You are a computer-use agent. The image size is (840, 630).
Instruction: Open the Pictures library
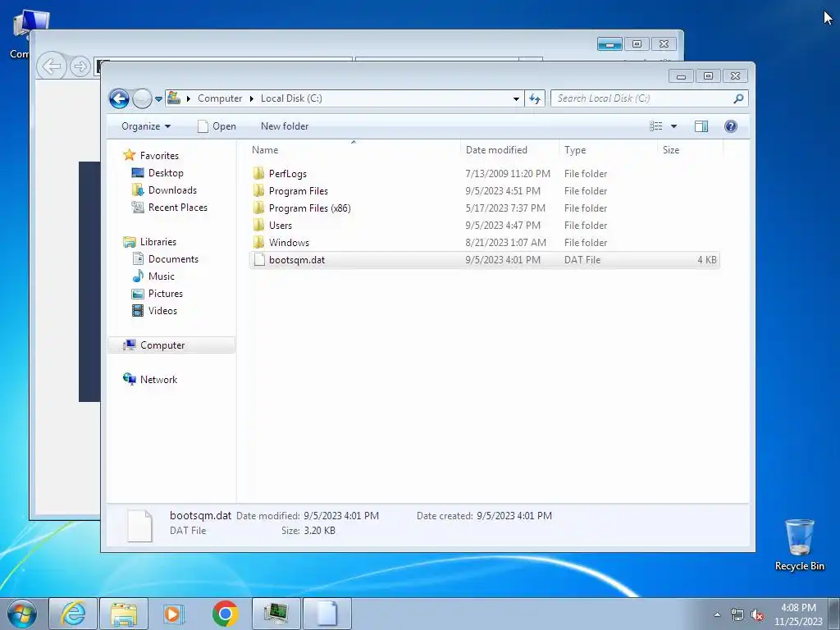(x=165, y=294)
